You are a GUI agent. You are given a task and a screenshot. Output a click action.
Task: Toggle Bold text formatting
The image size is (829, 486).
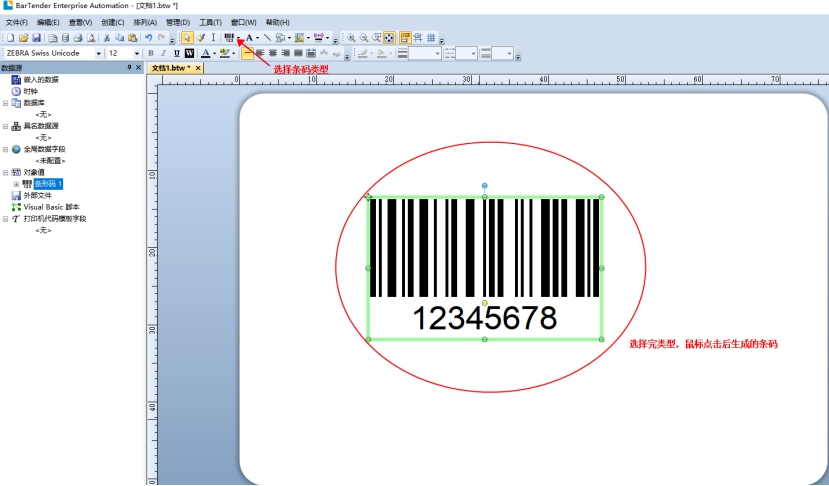151,53
